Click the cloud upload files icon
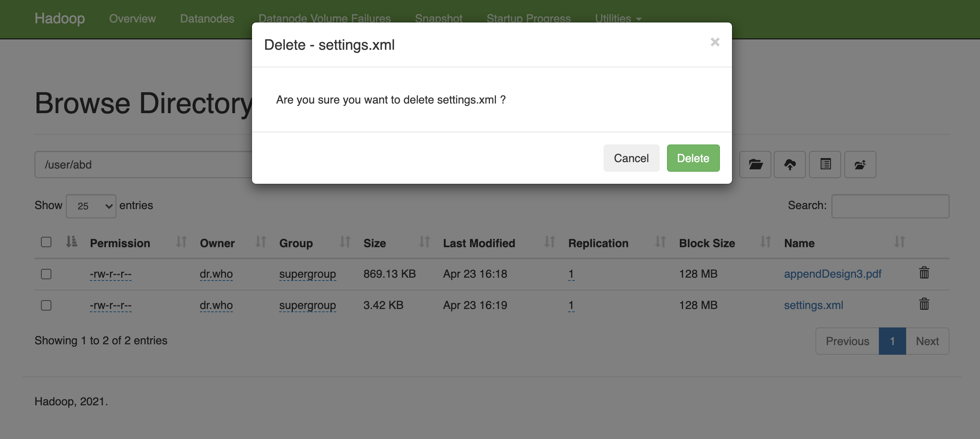The height and width of the screenshot is (439, 980). pyautogui.click(x=790, y=165)
